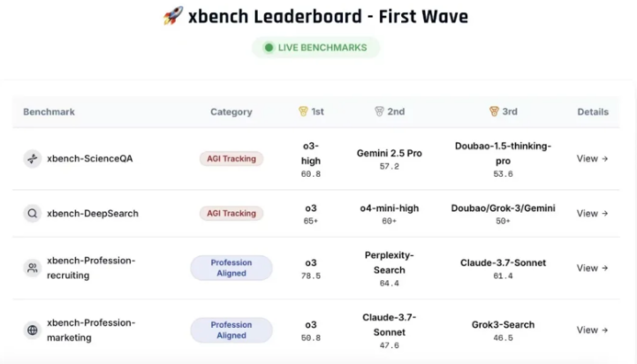Click the rocket icon in the title
This screenshot has width=637, height=364.
click(173, 17)
